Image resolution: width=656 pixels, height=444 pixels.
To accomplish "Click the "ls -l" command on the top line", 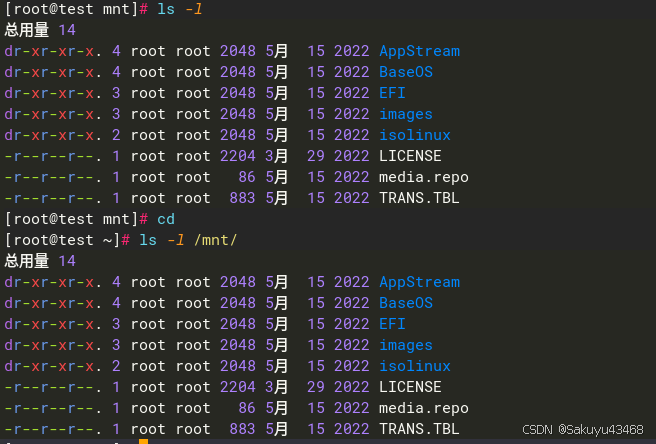I will (180, 9).
